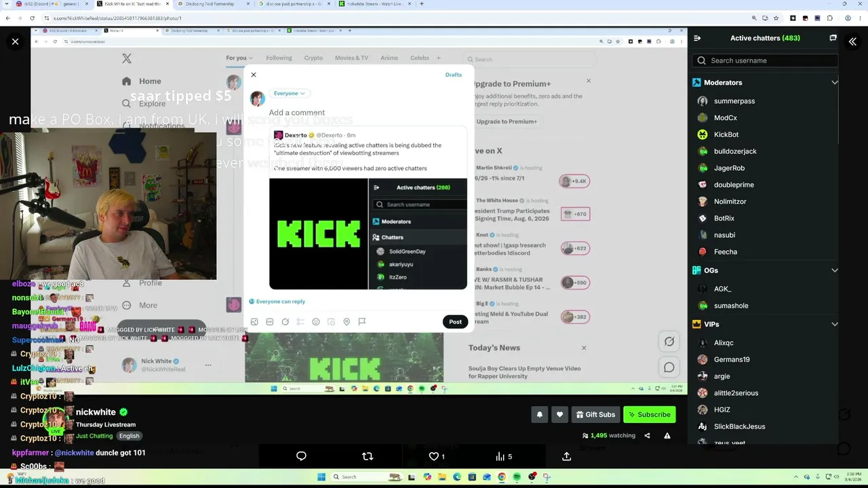This screenshot has height=488, width=868.
Task: Open the Everyone audience dropdown
Action: [x=289, y=93]
